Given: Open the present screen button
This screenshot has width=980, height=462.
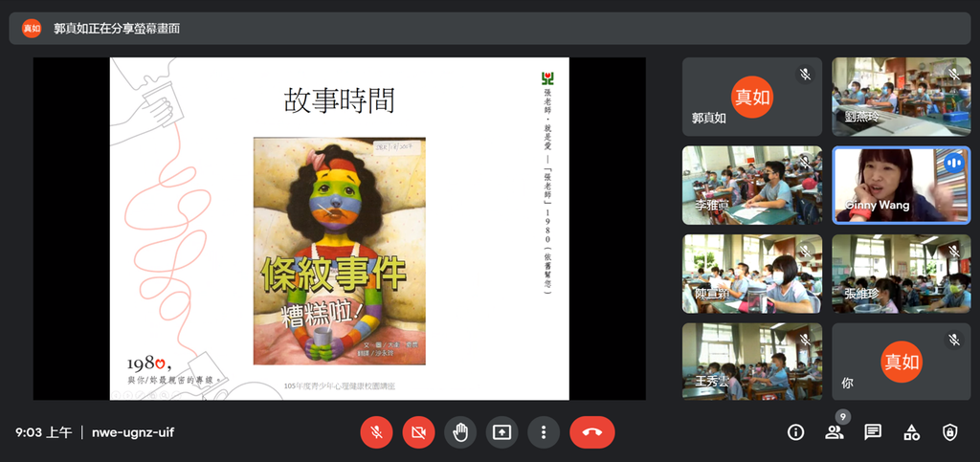Looking at the screenshot, I should (x=501, y=432).
